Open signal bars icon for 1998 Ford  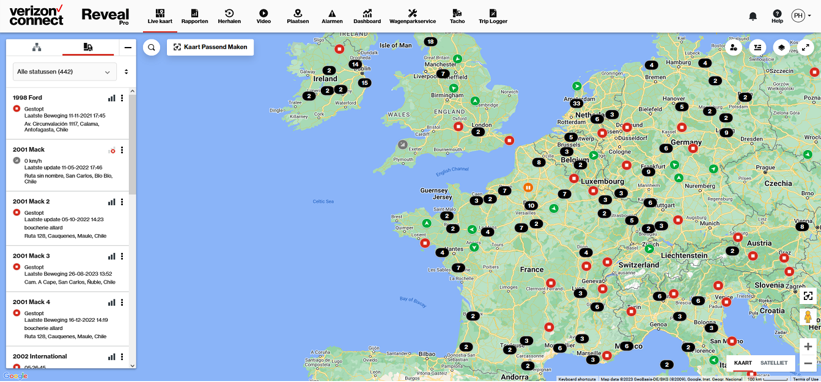pos(111,98)
